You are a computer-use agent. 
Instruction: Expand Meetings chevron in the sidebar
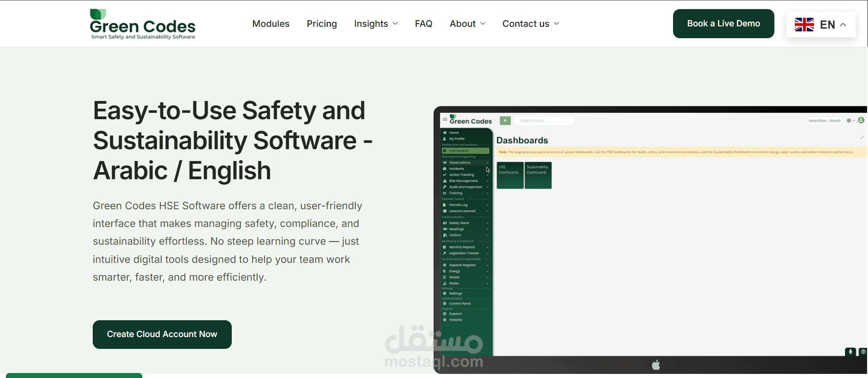(488, 229)
